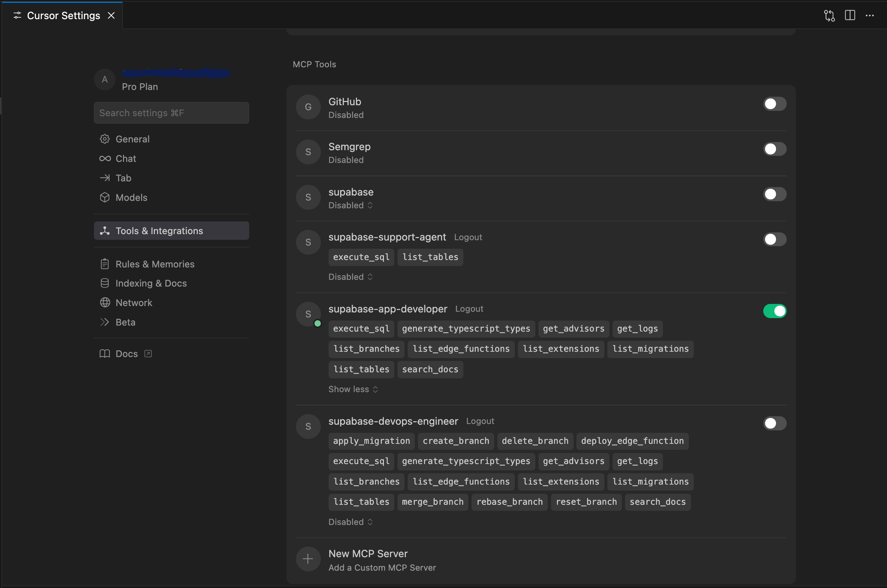Toggle the Disabled expander under supabase-devops-engineer
The image size is (887, 588).
[350, 522]
